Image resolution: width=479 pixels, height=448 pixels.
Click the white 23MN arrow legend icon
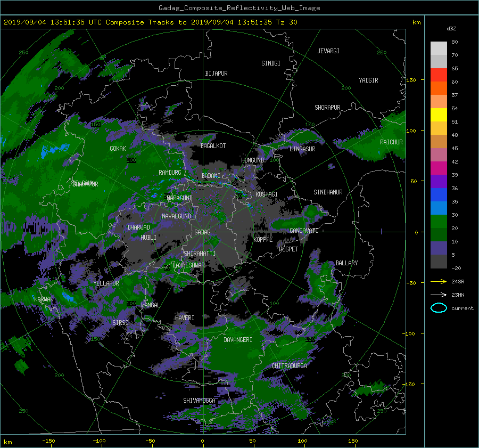(x=439, y=295)
